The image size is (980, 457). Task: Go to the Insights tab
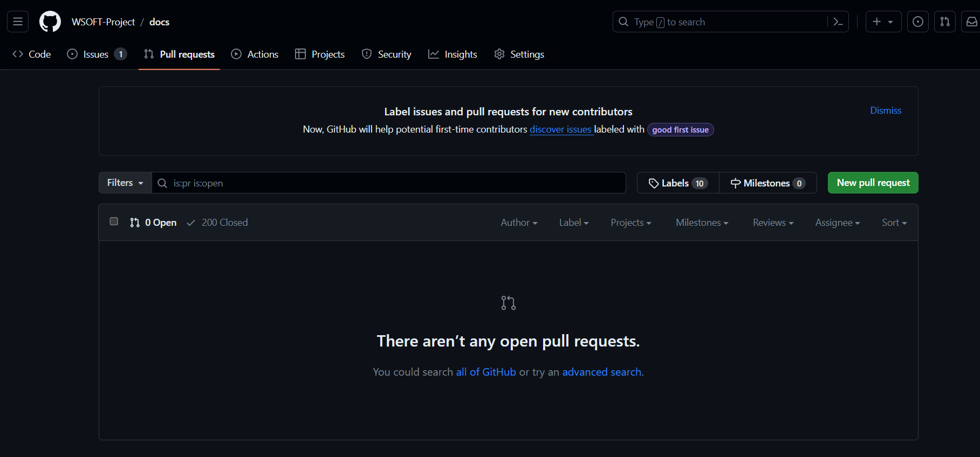(453, 54)
